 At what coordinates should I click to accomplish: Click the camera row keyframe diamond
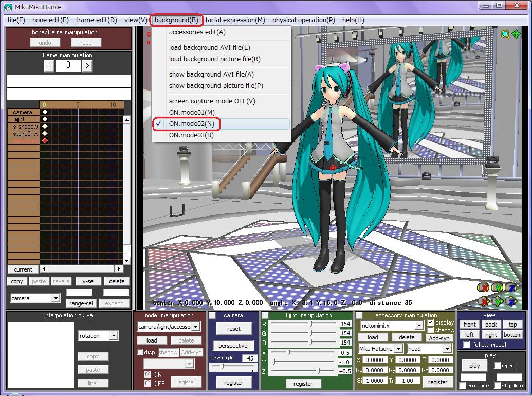[45, 112]
